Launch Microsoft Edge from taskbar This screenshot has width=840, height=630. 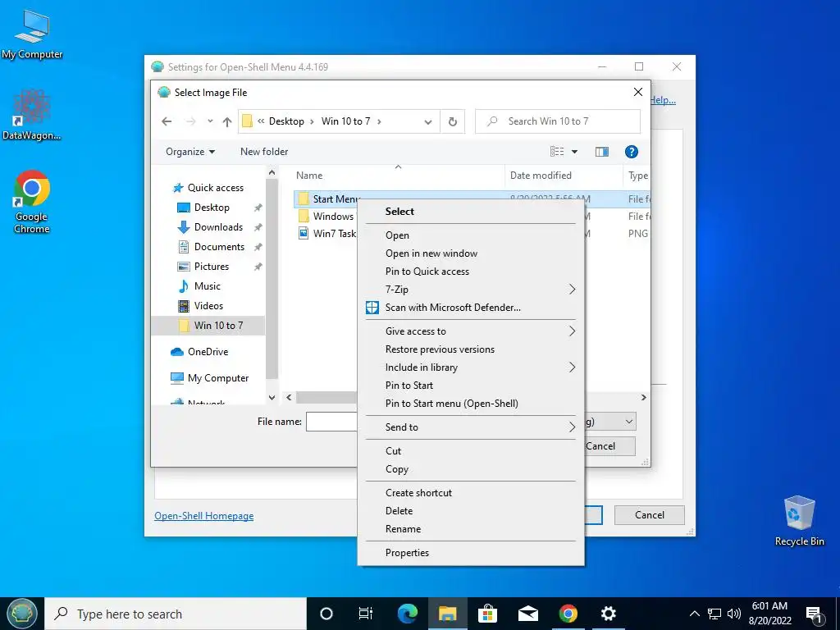(x=407, y=614)
